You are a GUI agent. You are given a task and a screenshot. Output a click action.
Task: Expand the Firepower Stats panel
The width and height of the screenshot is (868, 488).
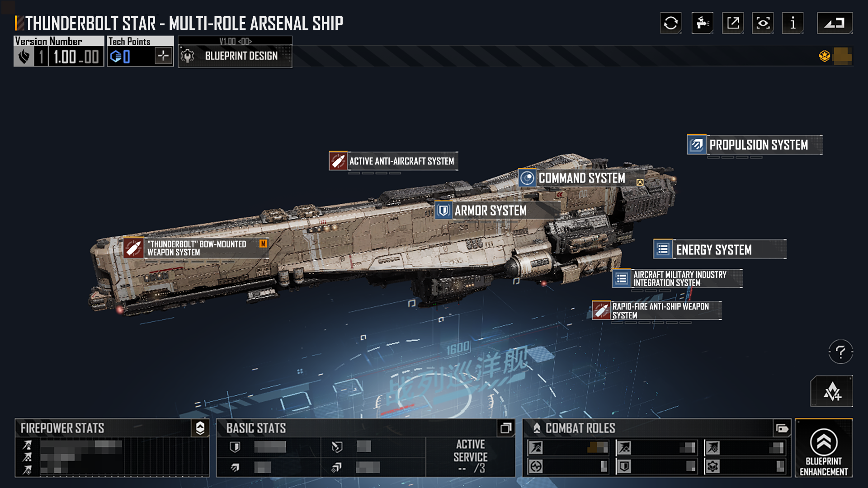click(x=200, y=428)
